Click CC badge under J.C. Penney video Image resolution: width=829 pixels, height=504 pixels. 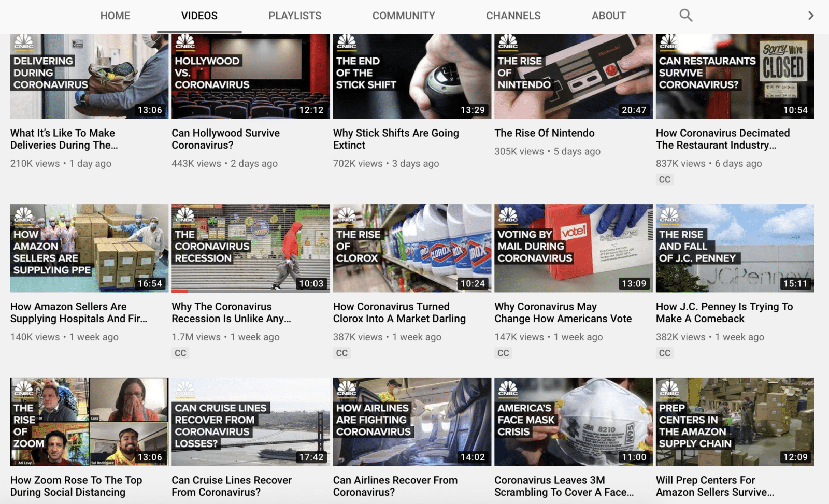point(664,353)
